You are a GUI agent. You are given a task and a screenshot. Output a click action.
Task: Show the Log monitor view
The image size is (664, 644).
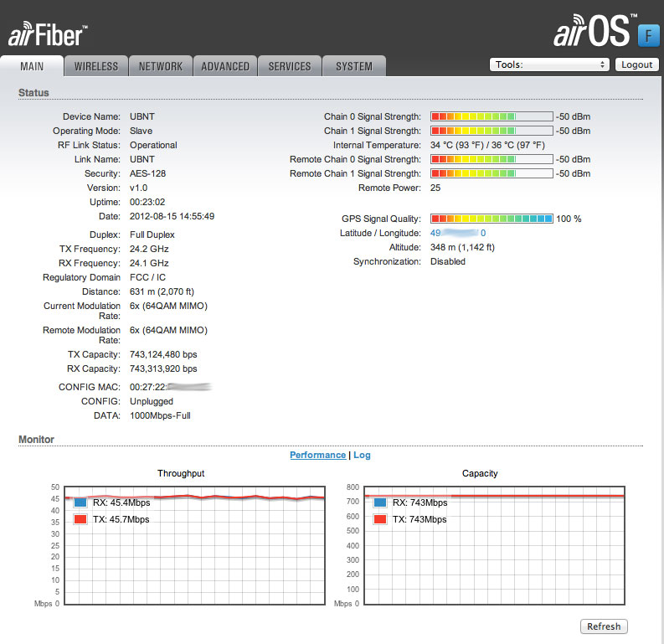tap(362, 455)
